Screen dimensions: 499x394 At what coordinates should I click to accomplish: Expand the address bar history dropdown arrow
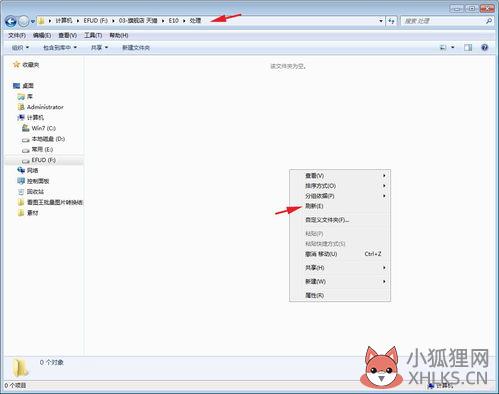381,21
